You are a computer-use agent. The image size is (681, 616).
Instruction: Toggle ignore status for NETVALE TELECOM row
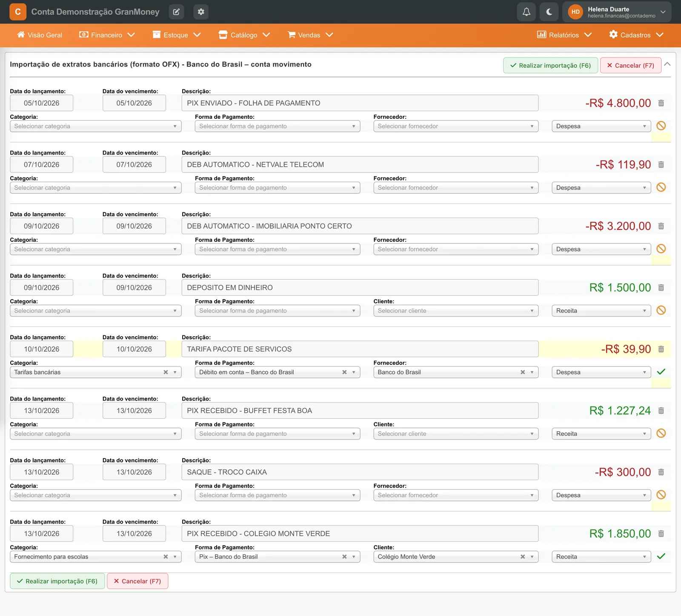click(661, 187)
